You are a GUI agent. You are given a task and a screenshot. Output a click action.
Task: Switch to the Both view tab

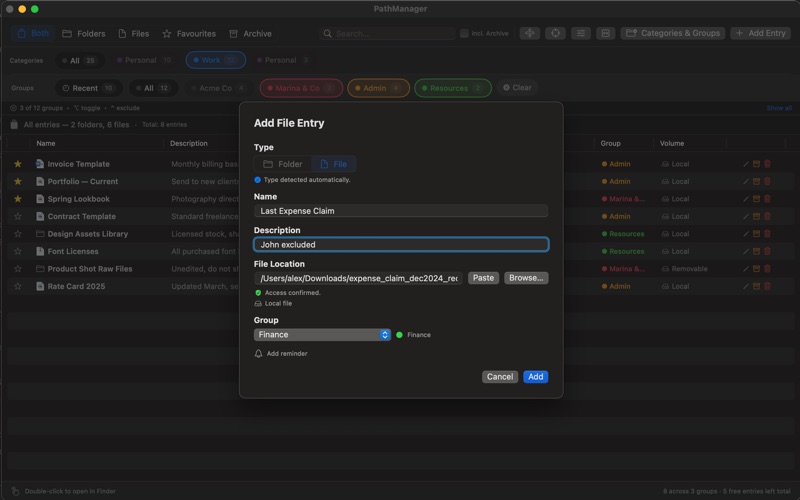point(33,34)
